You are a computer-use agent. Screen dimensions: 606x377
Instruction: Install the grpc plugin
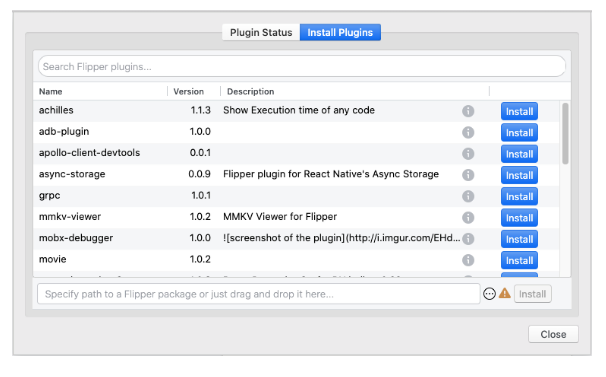pos(519,196)
